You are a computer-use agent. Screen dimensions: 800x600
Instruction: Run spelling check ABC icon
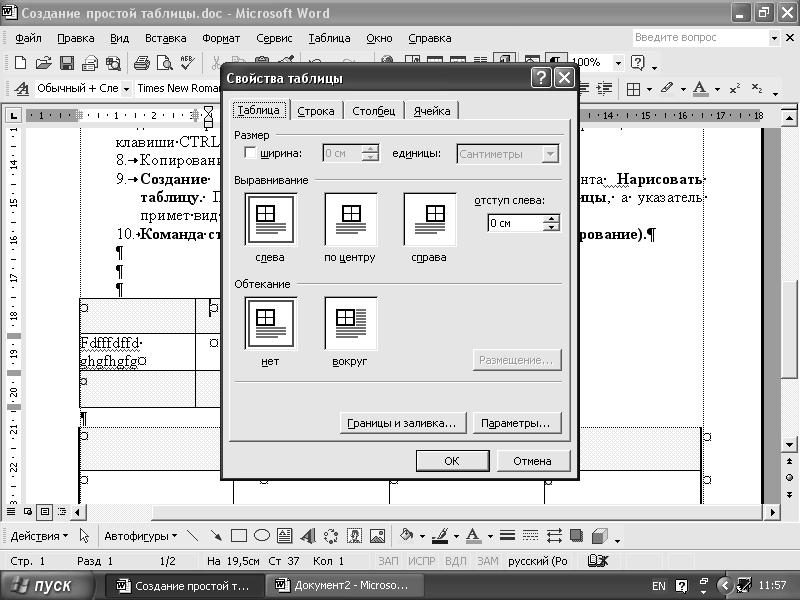(x=187, y=63)
